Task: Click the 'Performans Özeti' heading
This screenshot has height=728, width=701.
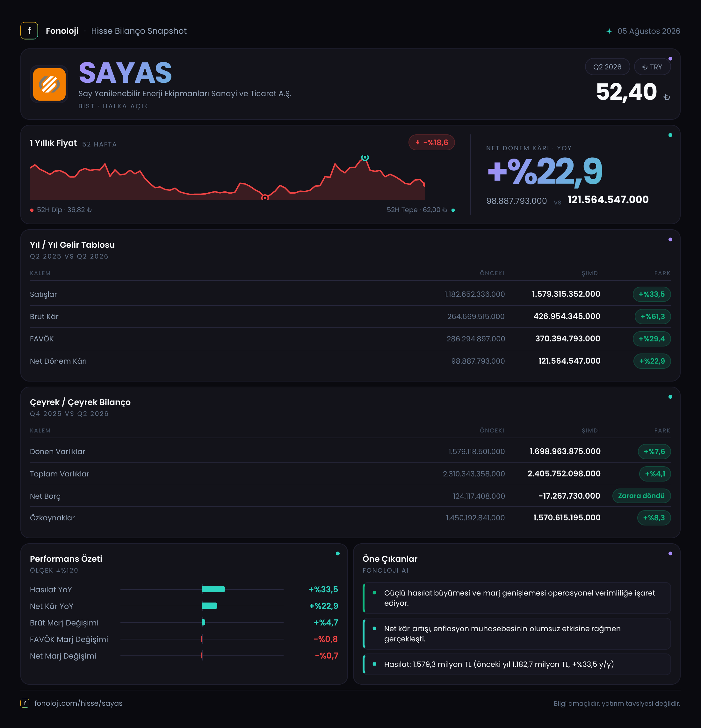Action: [x=66, y=559]
